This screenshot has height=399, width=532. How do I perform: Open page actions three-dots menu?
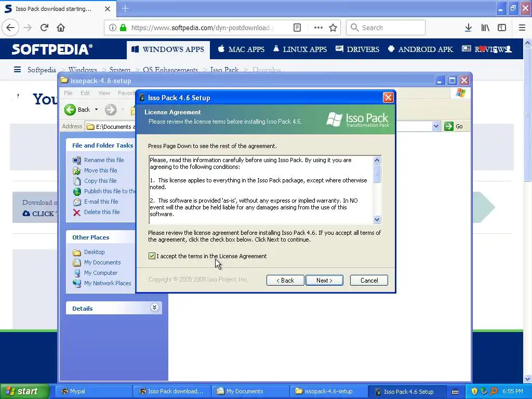tap(318, 28)
